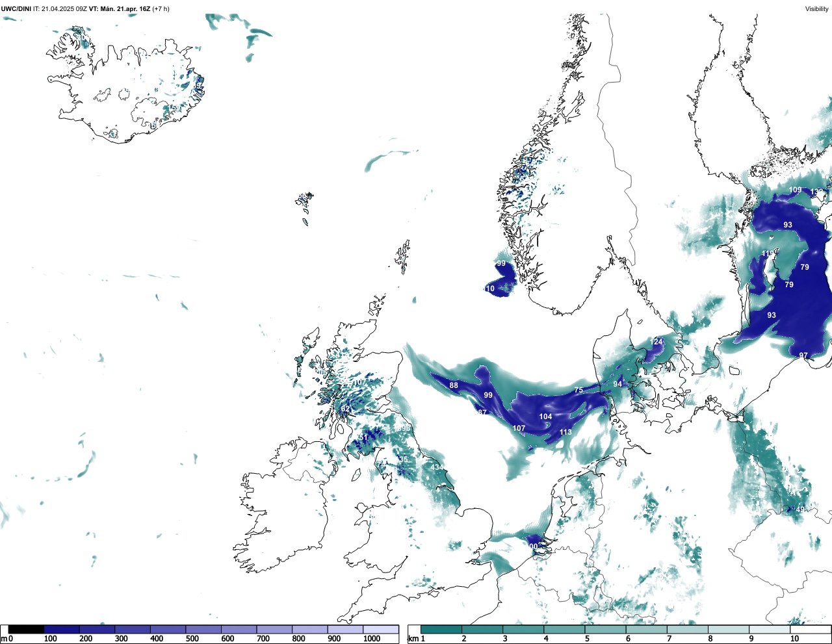Choose the 4–5 km legend swatch

tap(564, 629)
